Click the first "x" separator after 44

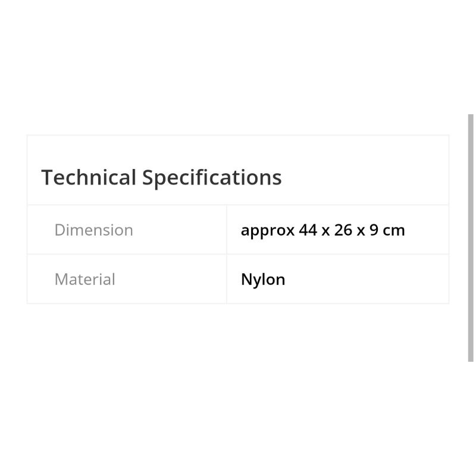pos(325,231)
